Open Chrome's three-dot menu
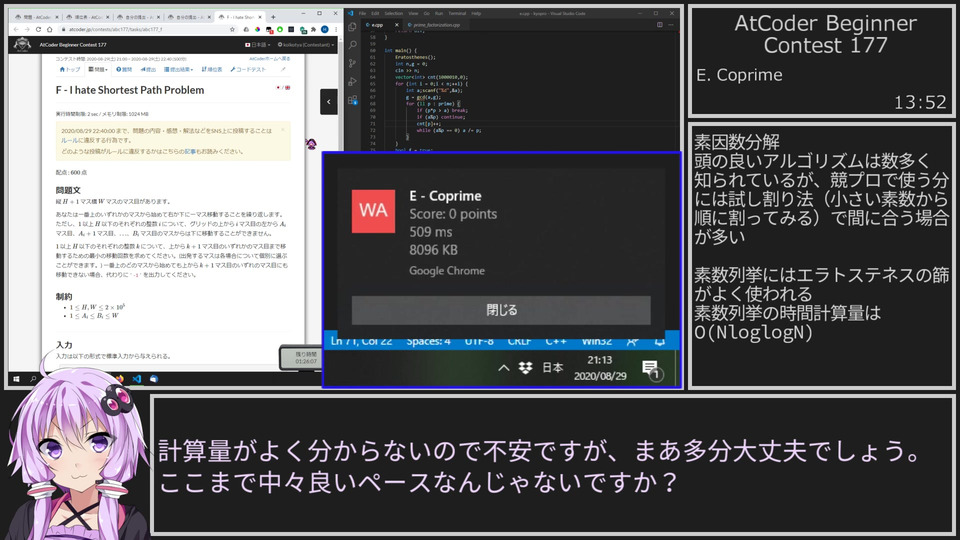This screenshot has height=540, width=960. pyautogui.click(x=336, y=29)
